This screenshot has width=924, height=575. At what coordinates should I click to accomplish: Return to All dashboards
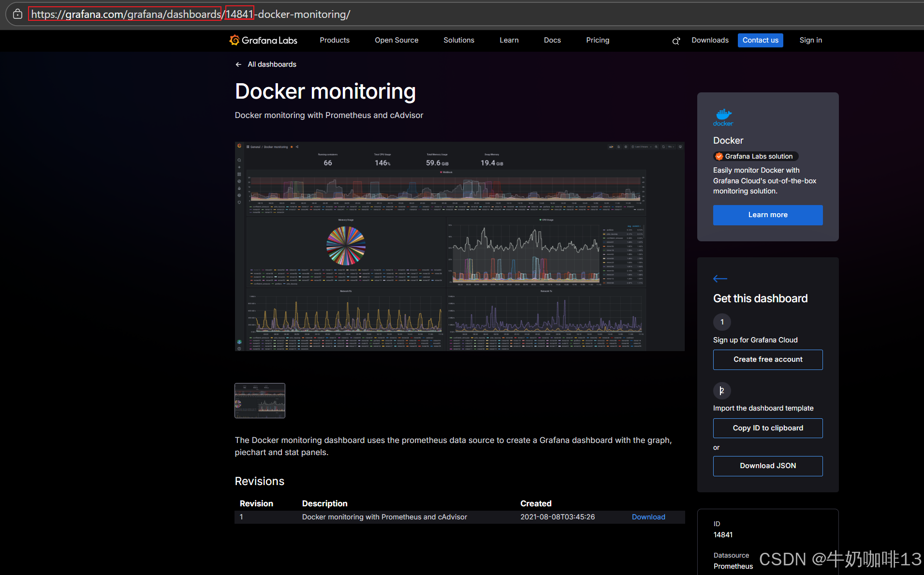click(272, 64)
